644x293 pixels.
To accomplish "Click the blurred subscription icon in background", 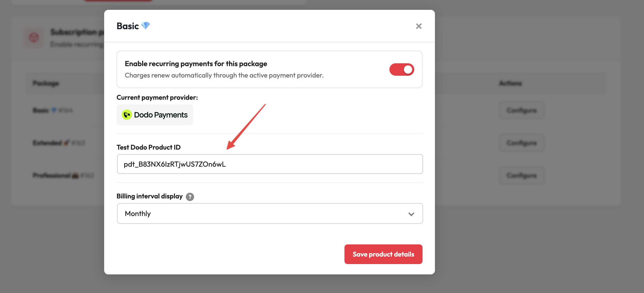I will click(34, 38).
